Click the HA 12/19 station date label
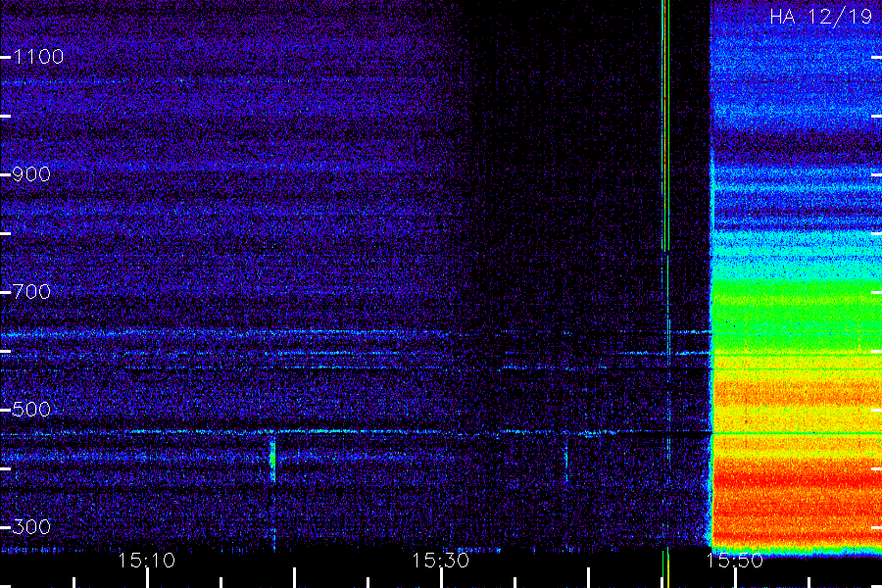882x588 pixels. tap(820, 17)
